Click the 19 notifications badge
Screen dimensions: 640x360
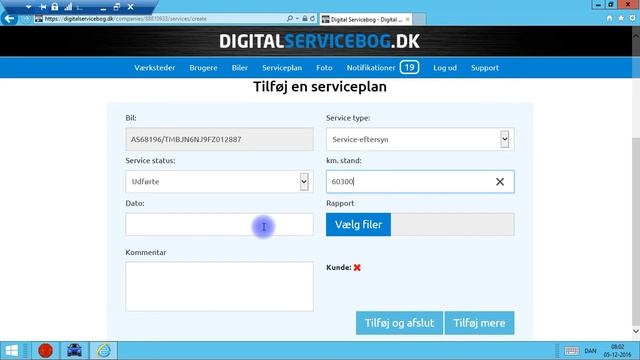click(x=409, y=67)
